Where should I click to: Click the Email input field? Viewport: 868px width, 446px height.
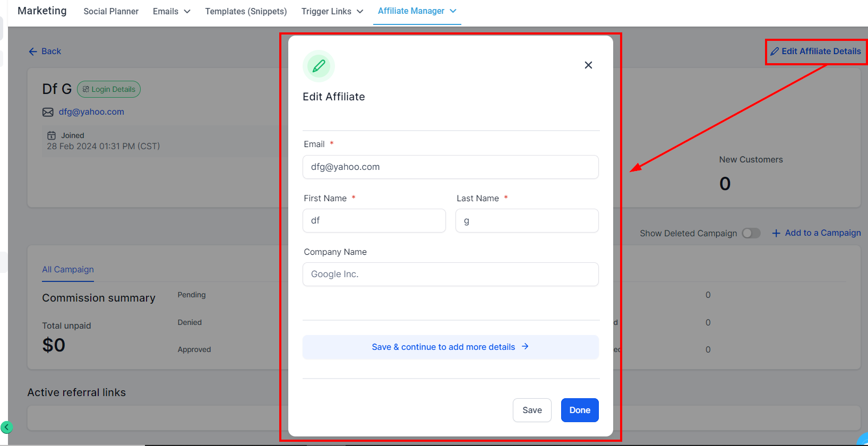point(451,167)
